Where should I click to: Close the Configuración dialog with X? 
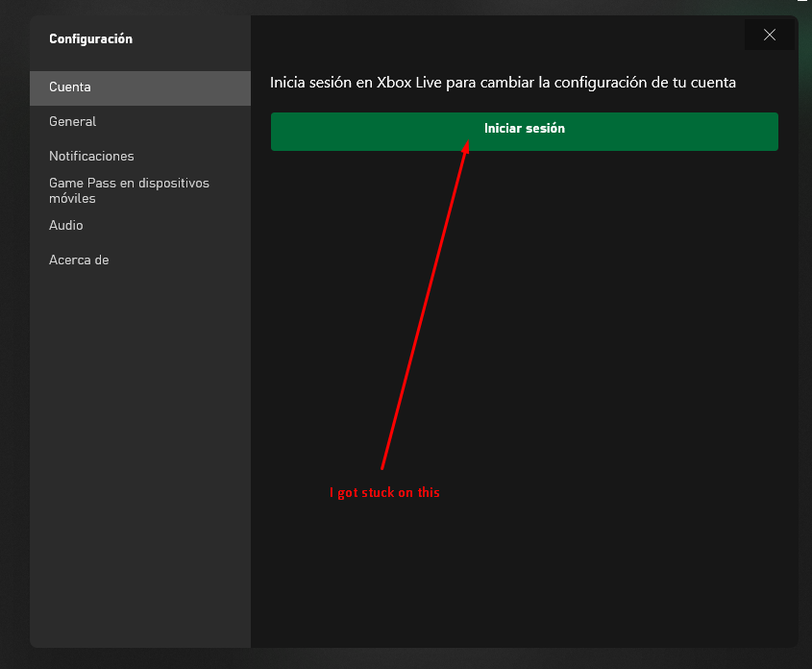769,35
